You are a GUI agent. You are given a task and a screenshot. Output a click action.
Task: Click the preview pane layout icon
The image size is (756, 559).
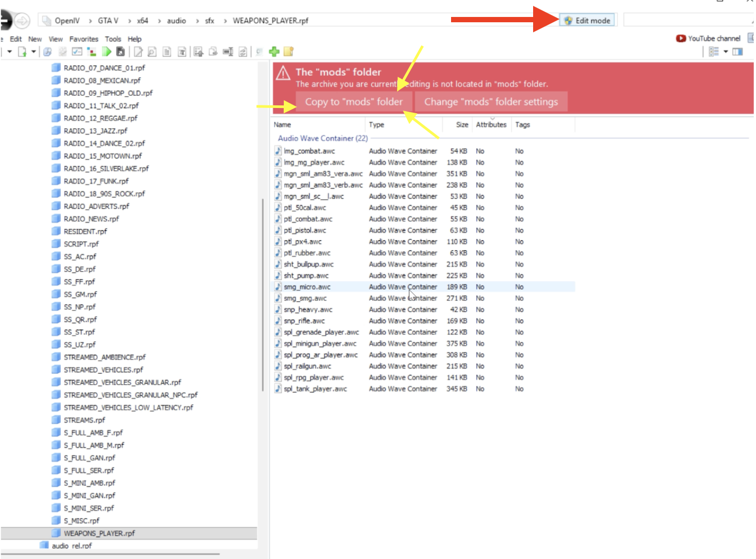[737, 51]
